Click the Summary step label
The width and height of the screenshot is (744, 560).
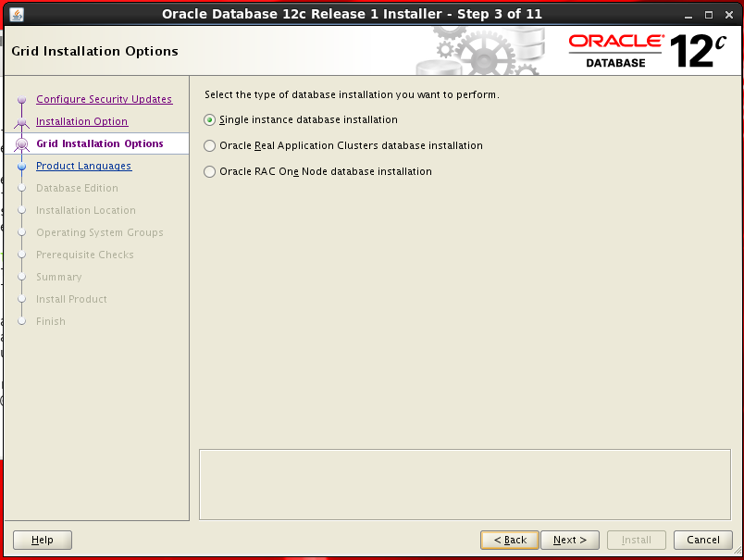pos(59,277)
